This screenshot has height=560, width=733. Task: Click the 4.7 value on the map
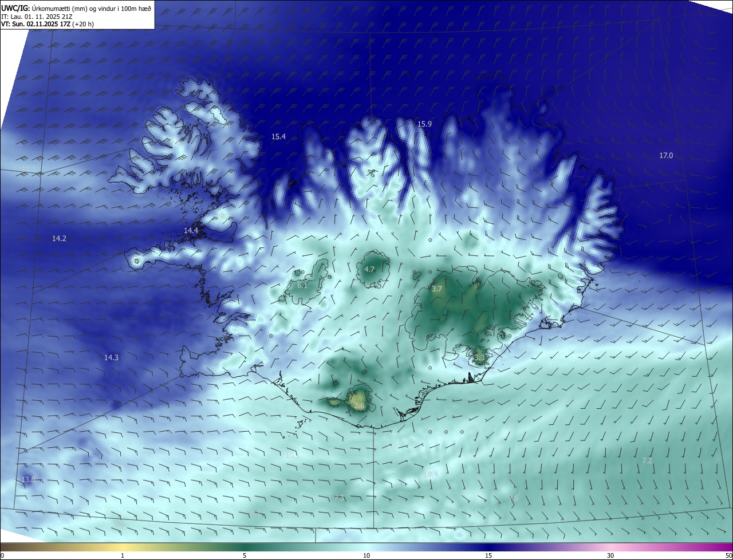coord(369,269)
